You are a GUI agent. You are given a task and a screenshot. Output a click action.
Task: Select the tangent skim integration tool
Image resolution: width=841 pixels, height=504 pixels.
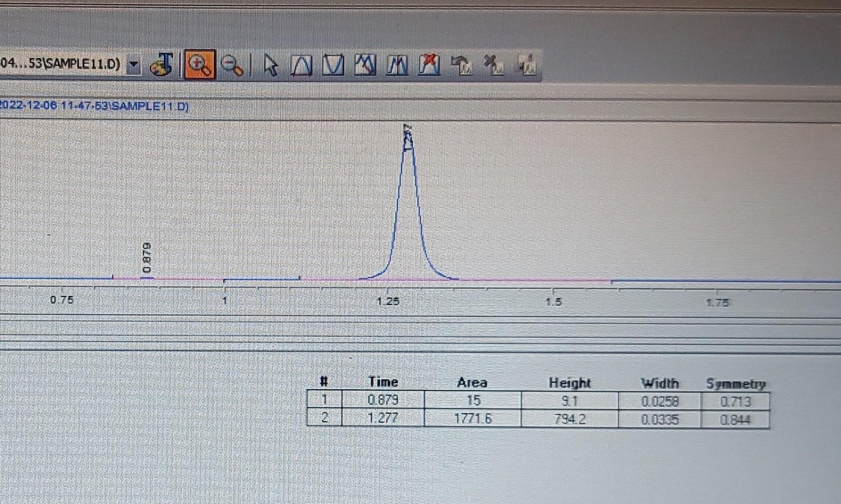365,65
